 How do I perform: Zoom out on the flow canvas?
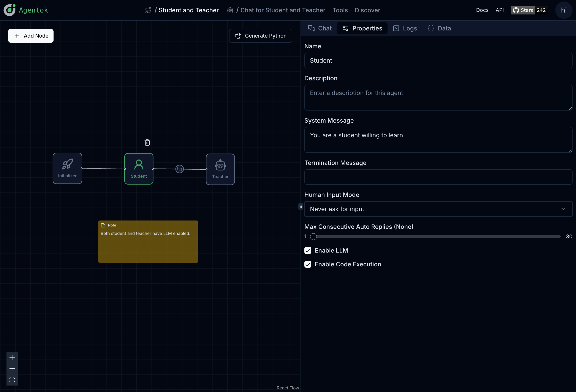click(x=12, y=368)
